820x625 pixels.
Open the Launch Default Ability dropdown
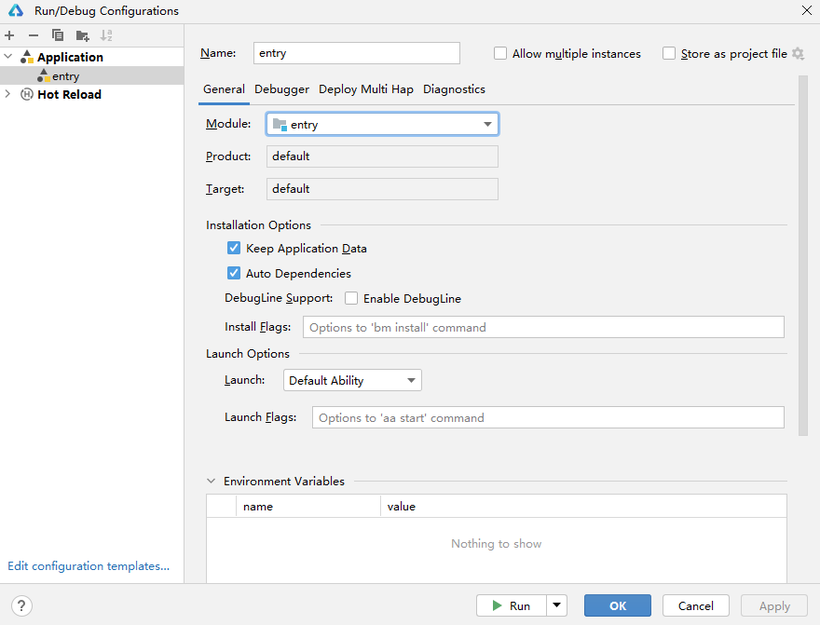click(x=352, y=380)
